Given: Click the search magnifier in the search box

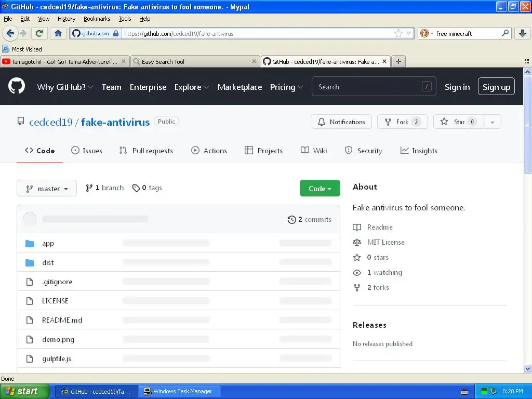Looking at the screenshot, I should coord(505,33).
